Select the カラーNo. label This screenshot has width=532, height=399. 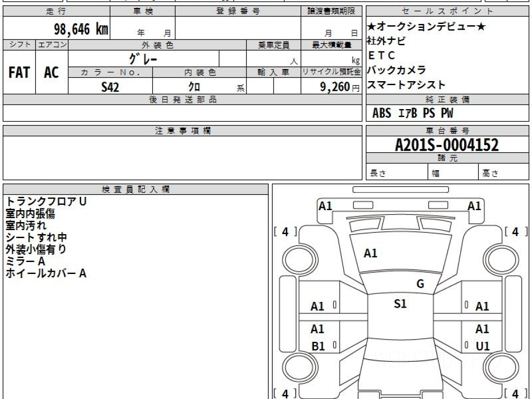pyautogui.click(x=110, y=72)
